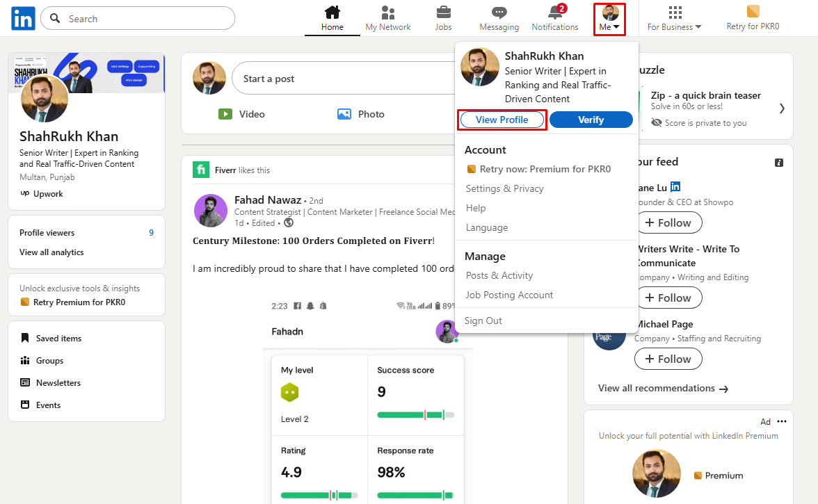Screen dimensions: 818x504
Task: Open the Messaging tab
Action: click(499, 19)
